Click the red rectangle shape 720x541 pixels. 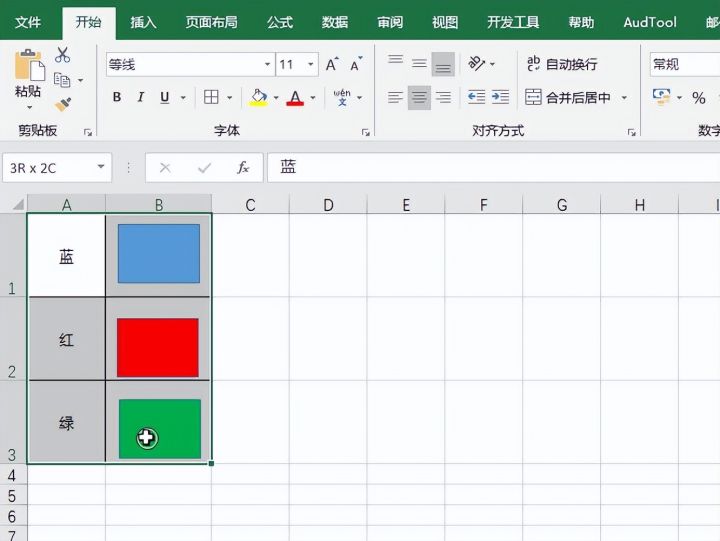pyautogui.click(x=158, y=348)
